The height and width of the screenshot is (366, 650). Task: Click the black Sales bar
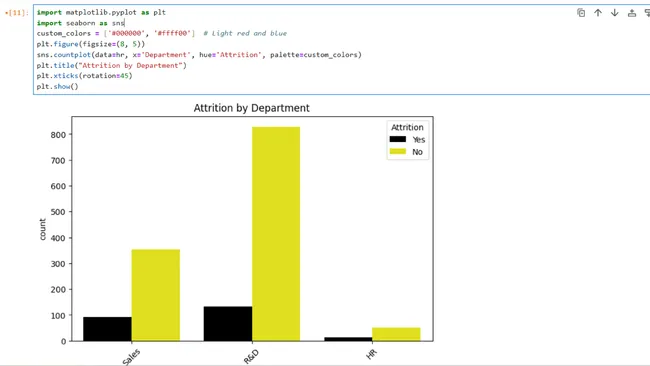[107, 329]
